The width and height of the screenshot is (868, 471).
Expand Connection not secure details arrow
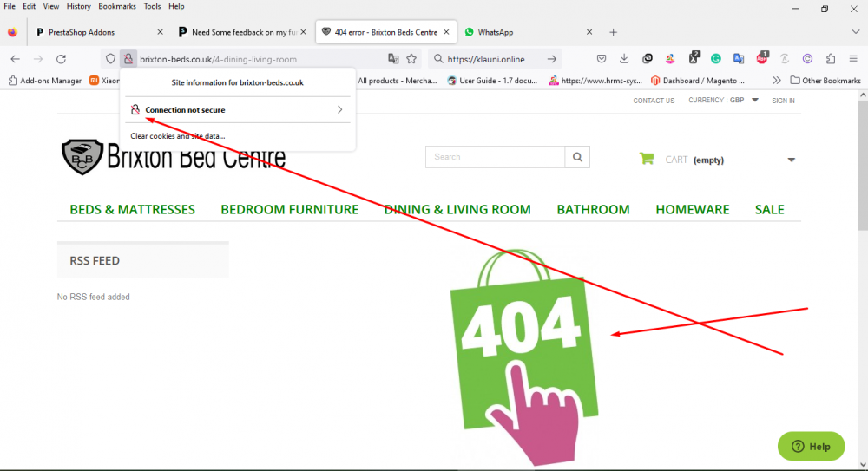coord(340,109)
